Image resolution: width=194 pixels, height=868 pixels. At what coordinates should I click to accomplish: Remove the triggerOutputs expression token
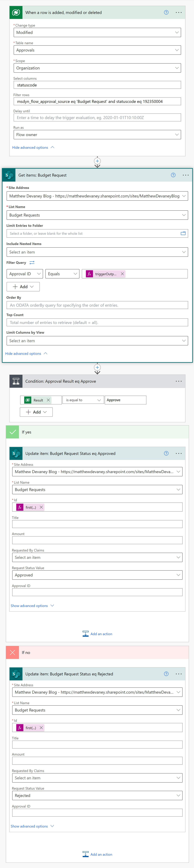pos(122,274)
